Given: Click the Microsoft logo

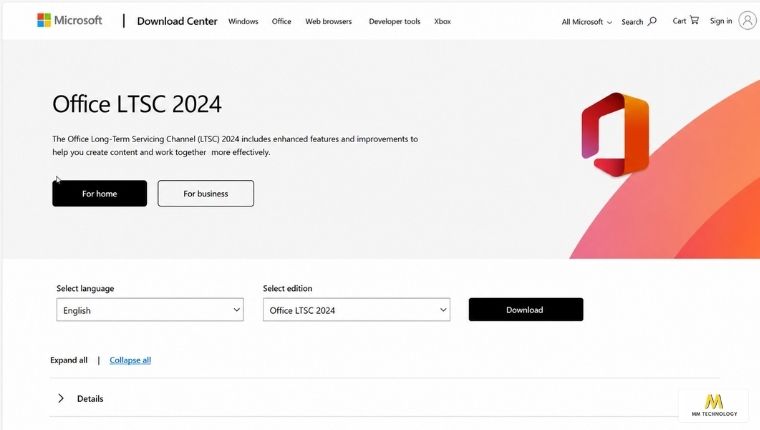Looking at the screenshot, I should coord(70,20).
